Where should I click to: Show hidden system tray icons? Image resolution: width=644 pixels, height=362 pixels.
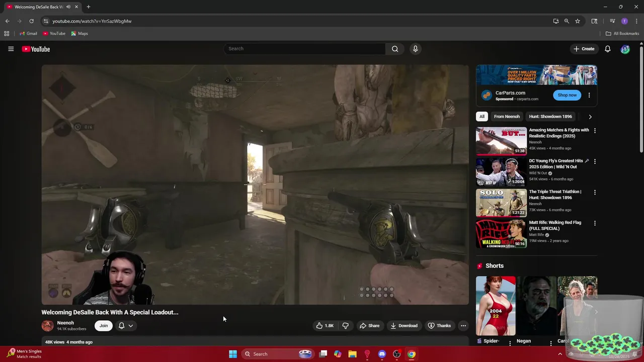560,354
